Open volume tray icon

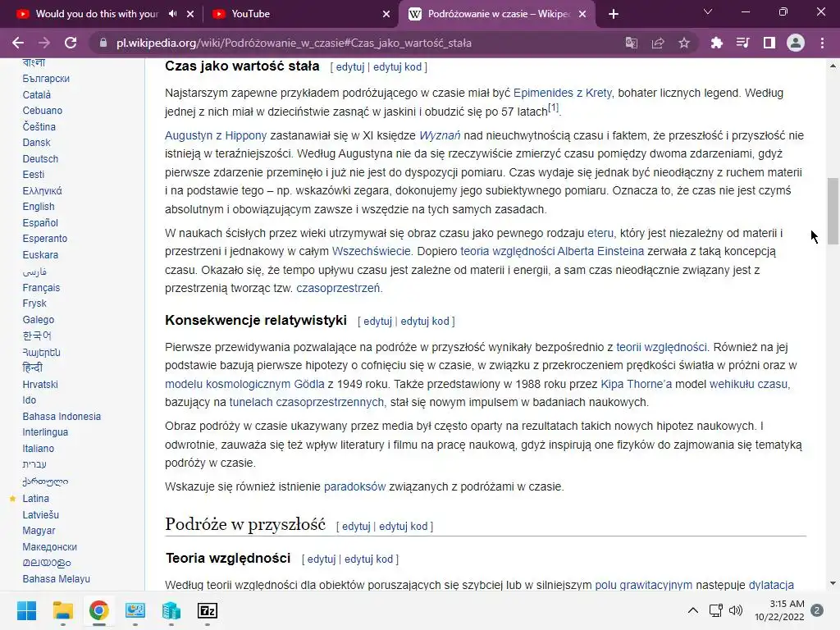(x=736, y=610)
